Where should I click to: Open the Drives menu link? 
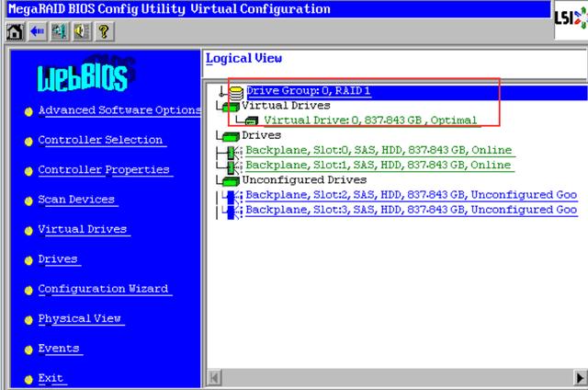pos(58,259)
